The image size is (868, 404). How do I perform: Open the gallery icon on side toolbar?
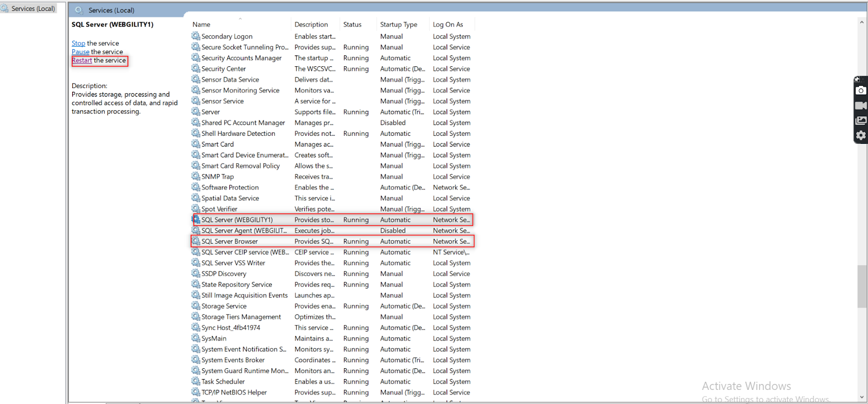coord(861,121)
